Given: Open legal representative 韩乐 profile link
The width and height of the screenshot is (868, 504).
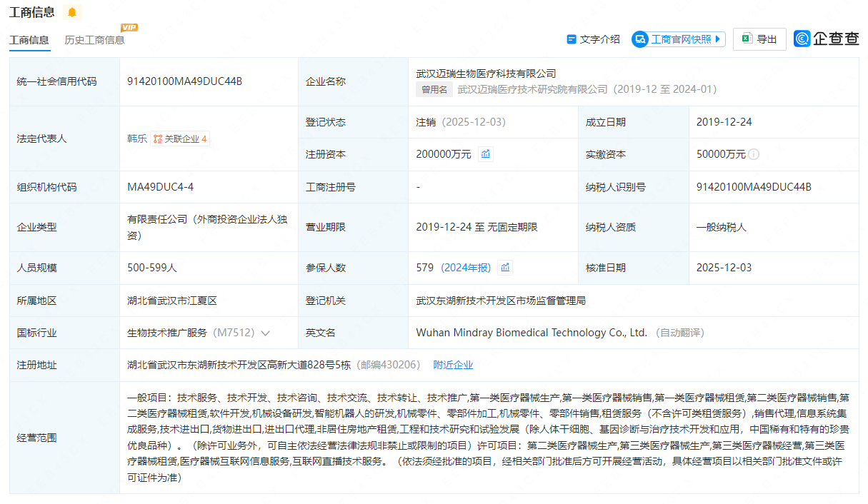Looking at the screenshot, I should tap(136, 138).
